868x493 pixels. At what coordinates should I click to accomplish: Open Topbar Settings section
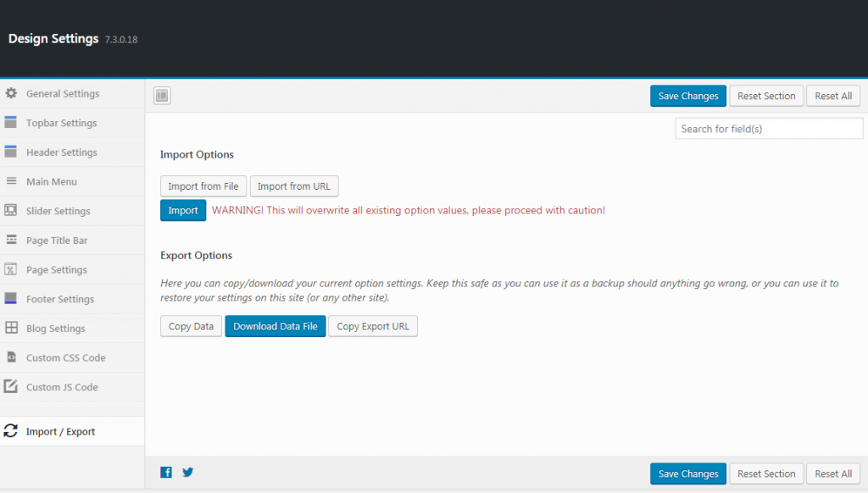click(x=72, y=123)
